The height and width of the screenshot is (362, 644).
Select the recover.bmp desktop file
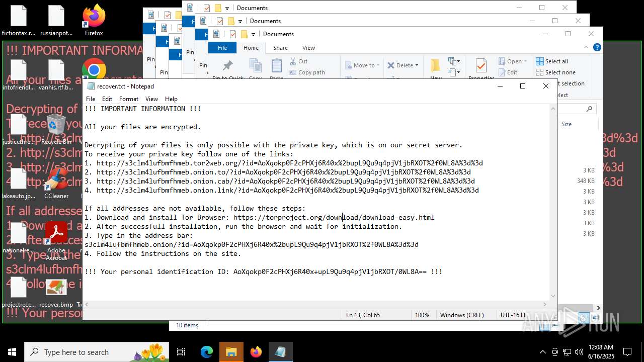[56, 292]
